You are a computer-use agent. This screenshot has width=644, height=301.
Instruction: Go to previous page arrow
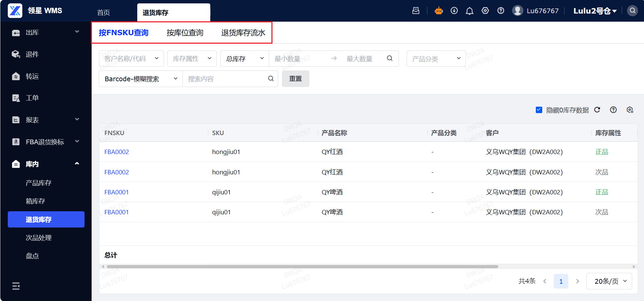[545, 281]
